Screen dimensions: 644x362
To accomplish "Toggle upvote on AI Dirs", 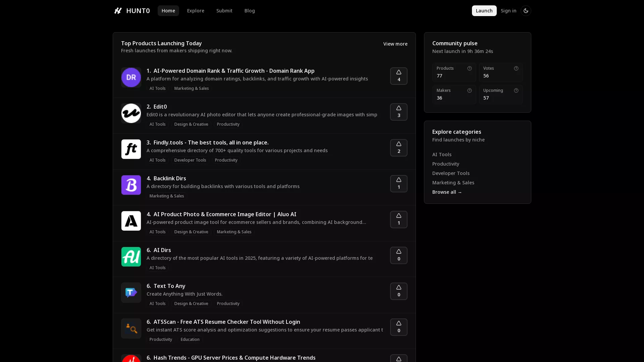I will coord(398,255).
